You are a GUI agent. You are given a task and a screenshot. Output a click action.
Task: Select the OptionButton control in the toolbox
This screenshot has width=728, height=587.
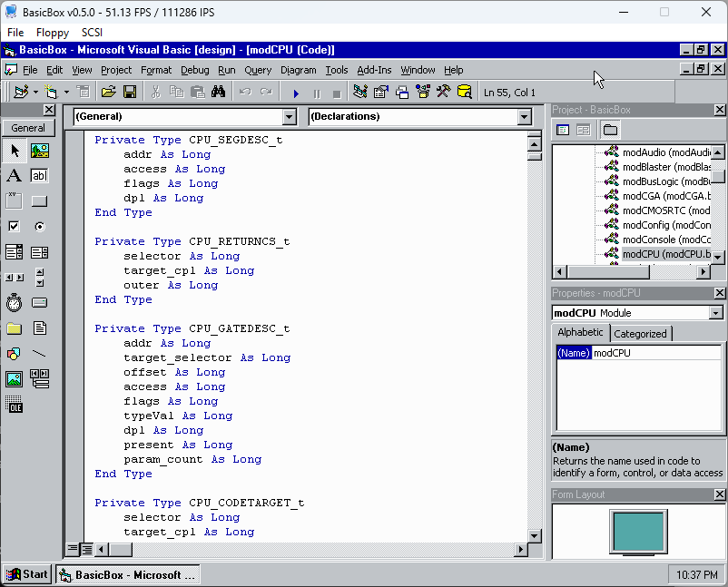(39, 227)
